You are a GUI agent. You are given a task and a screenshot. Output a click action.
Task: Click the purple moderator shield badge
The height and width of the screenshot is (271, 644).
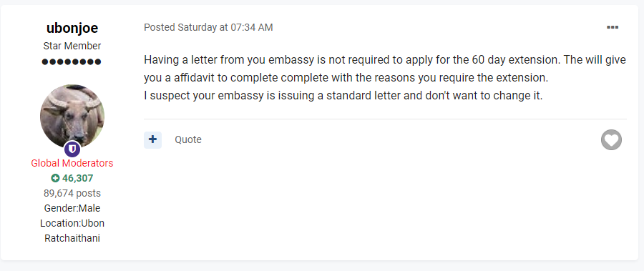click(72, 149)
